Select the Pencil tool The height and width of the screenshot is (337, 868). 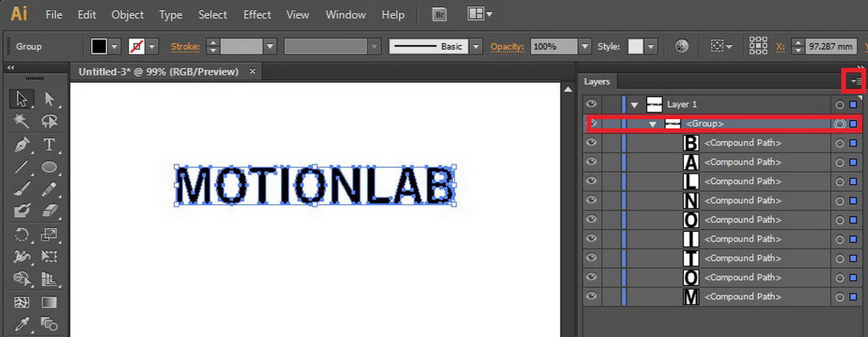click(x=49, y=189)
